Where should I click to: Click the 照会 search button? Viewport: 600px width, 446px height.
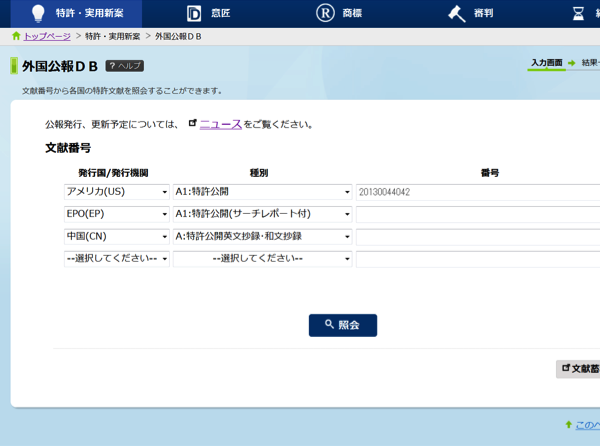click(x=343, y=326)
